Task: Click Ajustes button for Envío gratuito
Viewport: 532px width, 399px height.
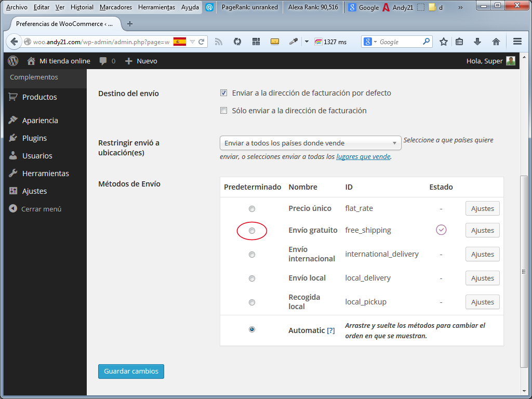Action: coord(483,230)
